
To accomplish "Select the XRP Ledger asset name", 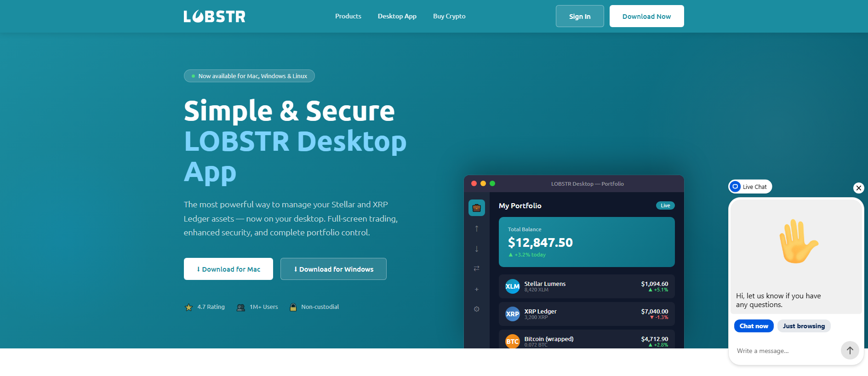I will (x=540, y=311).
